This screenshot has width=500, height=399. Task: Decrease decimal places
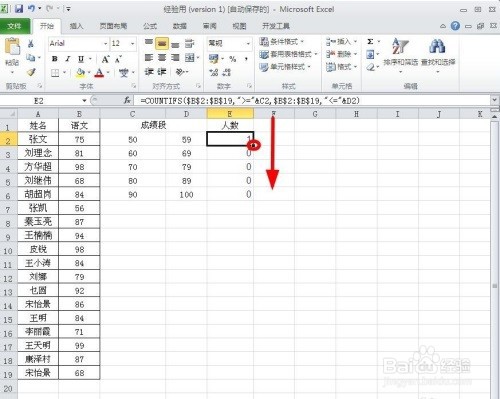click(227, 72)
